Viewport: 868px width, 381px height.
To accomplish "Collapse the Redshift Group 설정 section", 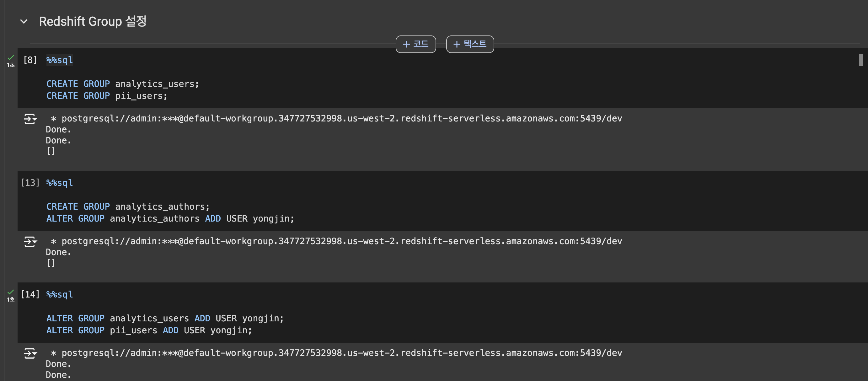I will coord(24,22).
